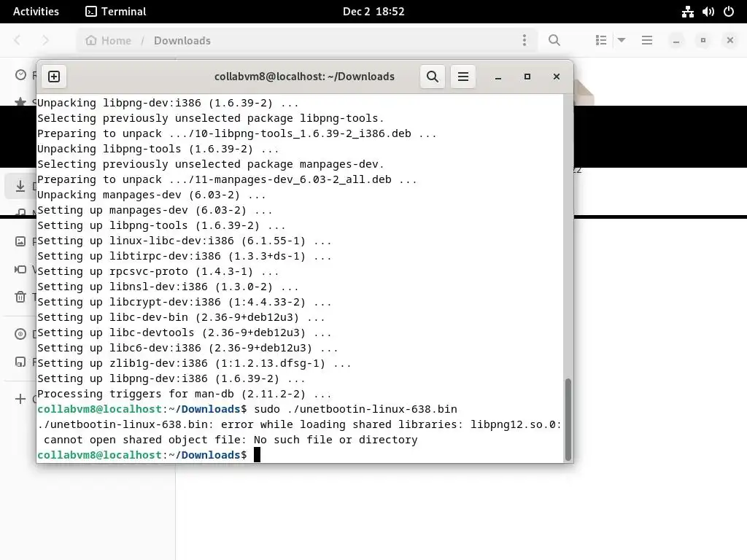747x560 pixels.
Task: Search files in the Downloads folder
Action: [x=554, y=41]
